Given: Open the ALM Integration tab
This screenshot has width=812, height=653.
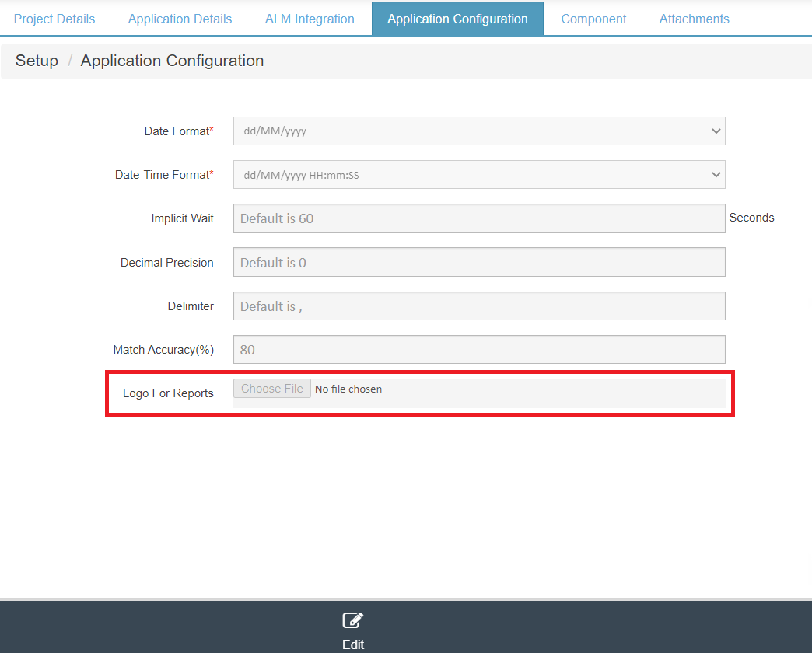Looking at the screenshot, I should (x=310, y=19).
